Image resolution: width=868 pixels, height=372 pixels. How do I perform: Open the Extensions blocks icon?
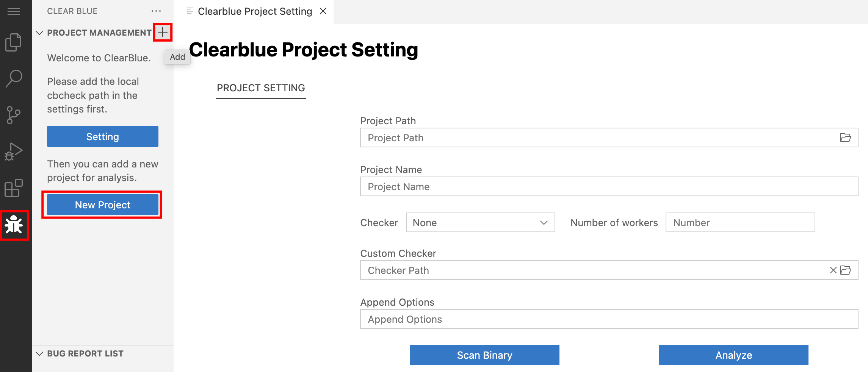click(x=14, y=188)
